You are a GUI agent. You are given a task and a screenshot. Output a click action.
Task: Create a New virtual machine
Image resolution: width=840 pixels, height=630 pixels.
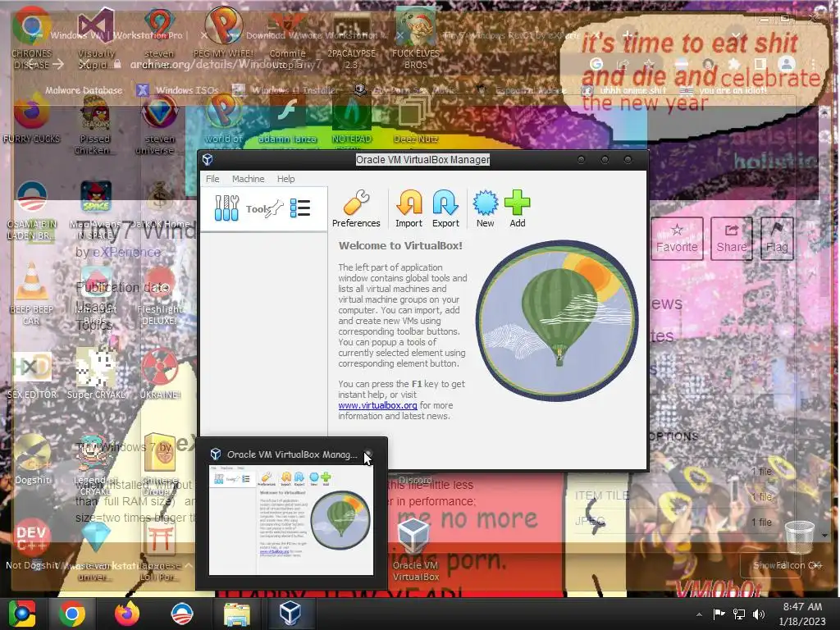point(486,209)
